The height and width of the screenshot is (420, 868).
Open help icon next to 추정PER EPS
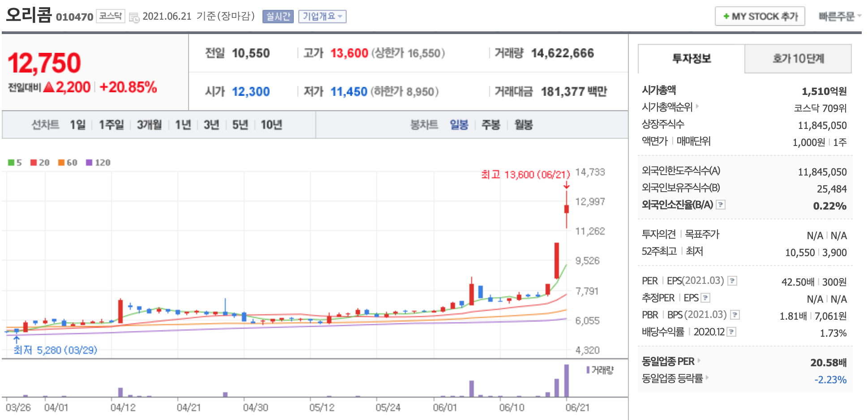point(705,298)
